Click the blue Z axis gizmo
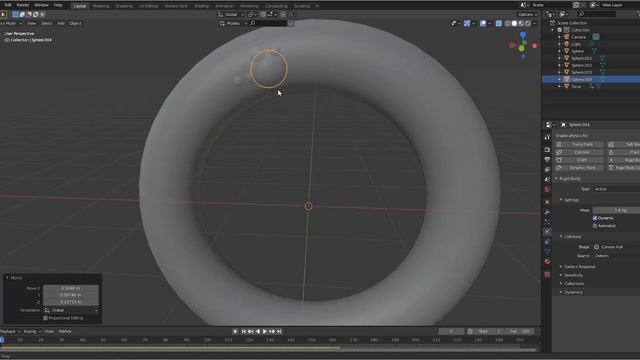Image resolution: width=640 pixels, height=360 pixels. pyautogui.click(x=523, y=35)
